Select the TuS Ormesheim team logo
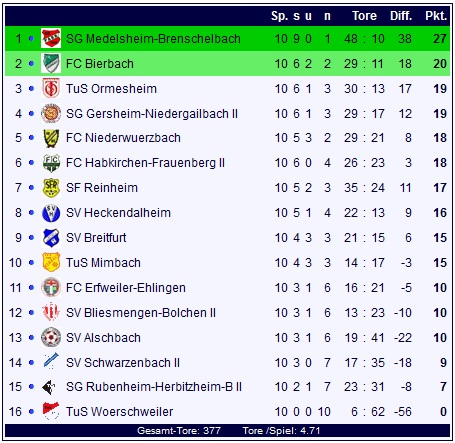This screenshot has width=455, height=443. (x=51, y=88)
